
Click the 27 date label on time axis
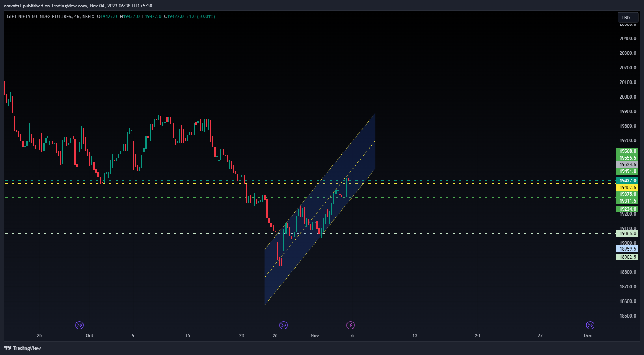(540, 336)
